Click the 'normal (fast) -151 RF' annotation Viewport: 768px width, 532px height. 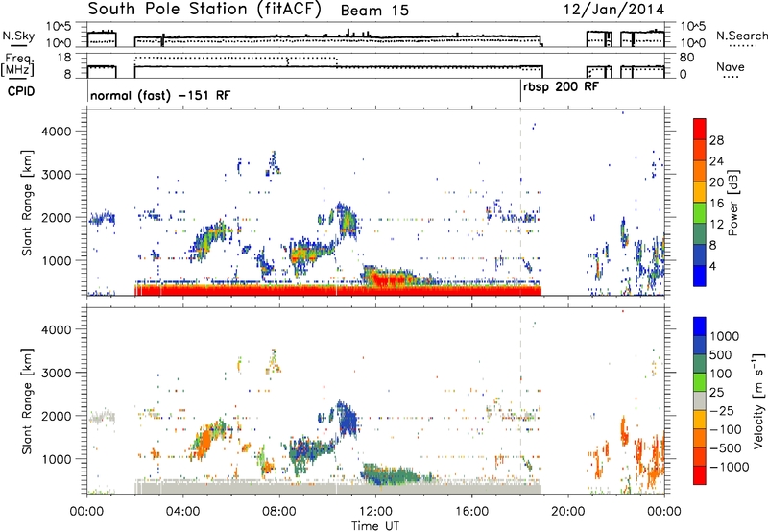point(160,95)
